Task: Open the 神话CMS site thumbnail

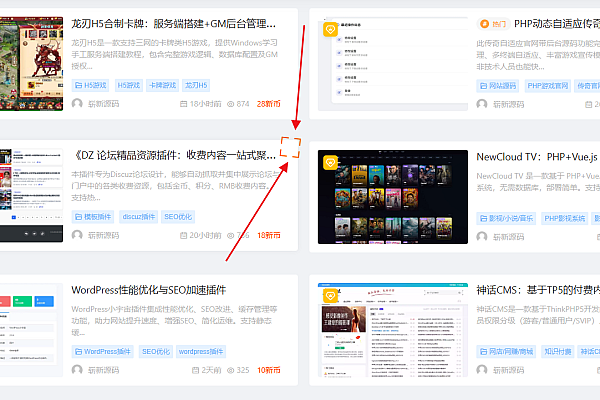Action: point(393,330)
